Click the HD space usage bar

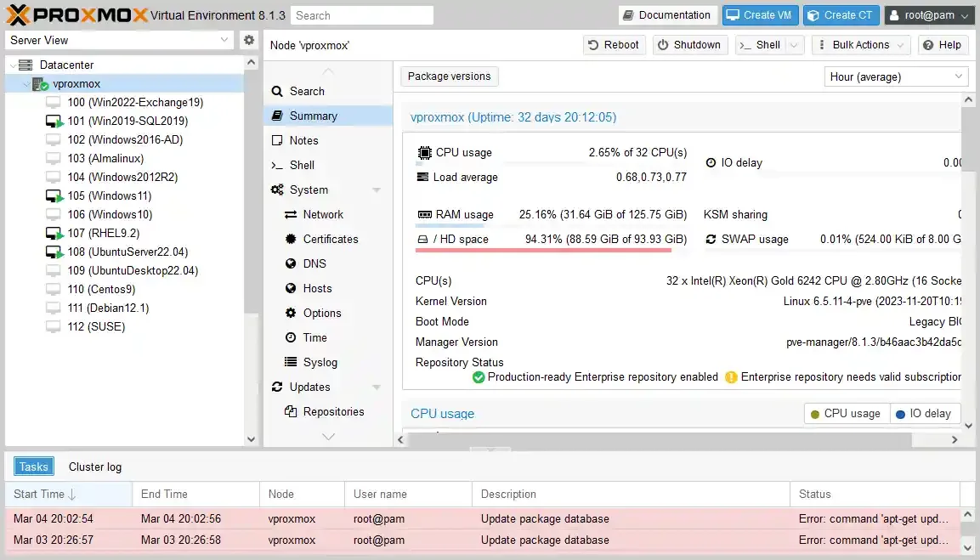click(543, 250)
